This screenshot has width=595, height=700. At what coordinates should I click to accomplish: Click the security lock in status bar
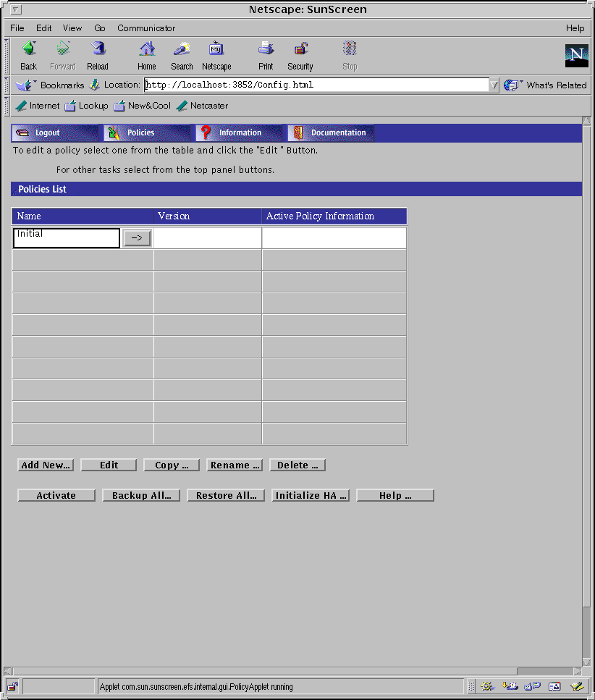[12, 686]
